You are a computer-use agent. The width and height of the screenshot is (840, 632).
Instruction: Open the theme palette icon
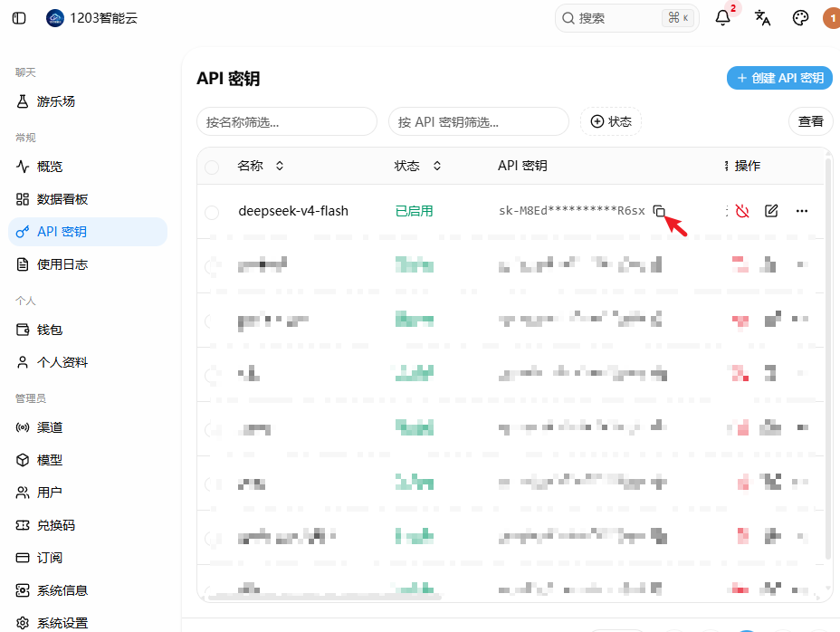pyautogui.click(x=800, y=18)
